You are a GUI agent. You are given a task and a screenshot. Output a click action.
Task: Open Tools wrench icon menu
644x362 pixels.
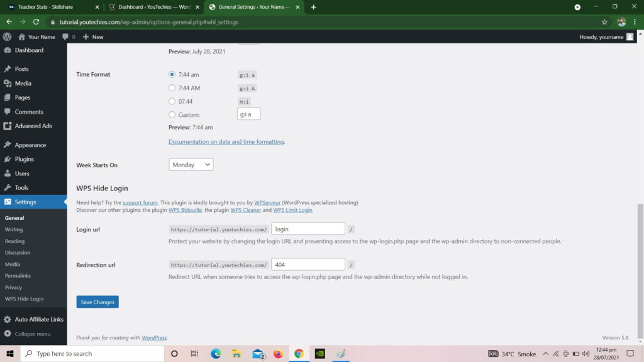8,187
